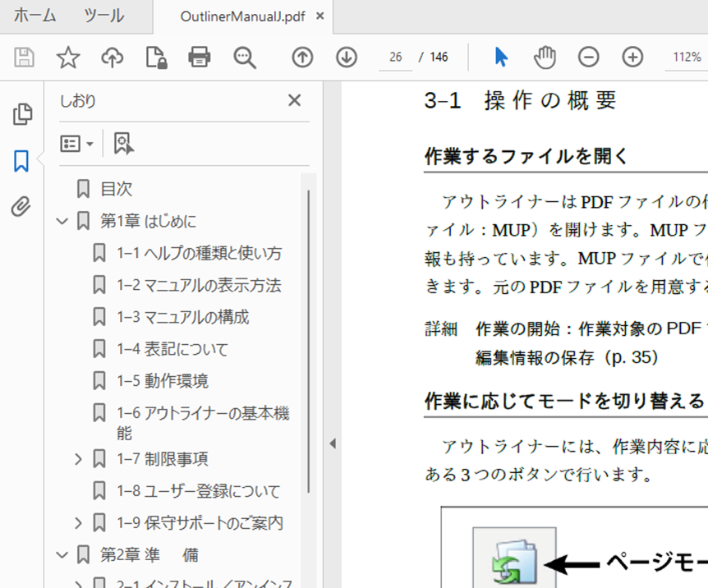Click the page number input field

(396, 57)
